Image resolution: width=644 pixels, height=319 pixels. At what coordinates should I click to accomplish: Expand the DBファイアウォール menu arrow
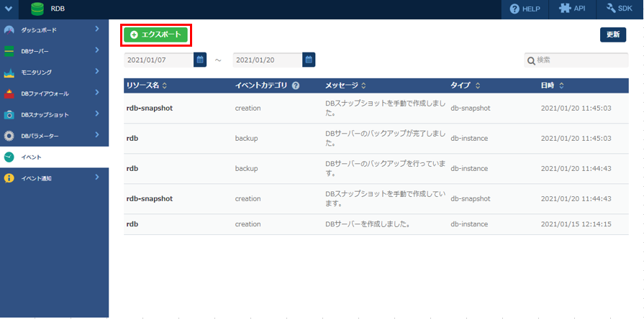97,92
